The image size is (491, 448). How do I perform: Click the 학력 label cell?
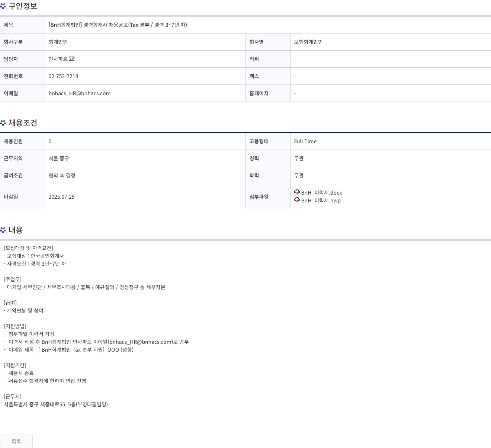[x=268, y=176]
